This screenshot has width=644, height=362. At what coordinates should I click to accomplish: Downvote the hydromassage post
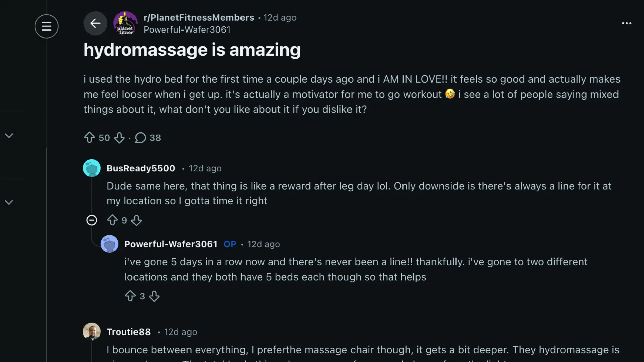pyautogui.click(x=119, y=138)
